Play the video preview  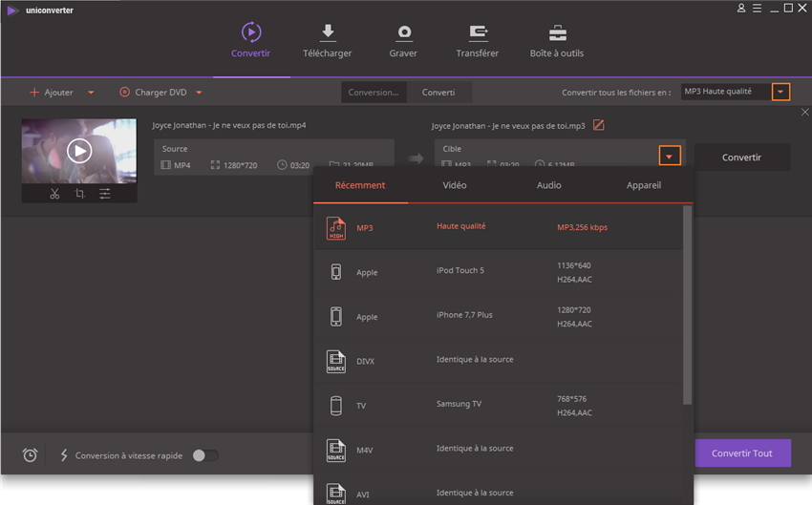coord(79,151)
